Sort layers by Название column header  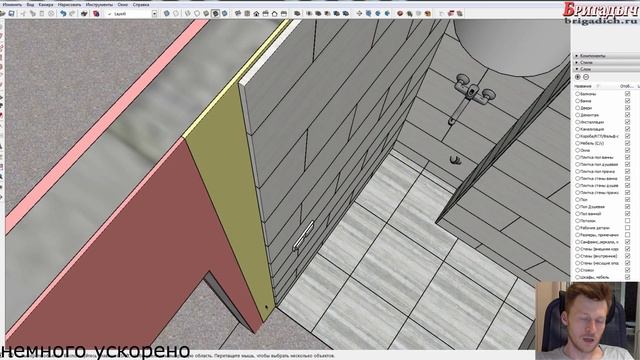(x=583, y=86)
